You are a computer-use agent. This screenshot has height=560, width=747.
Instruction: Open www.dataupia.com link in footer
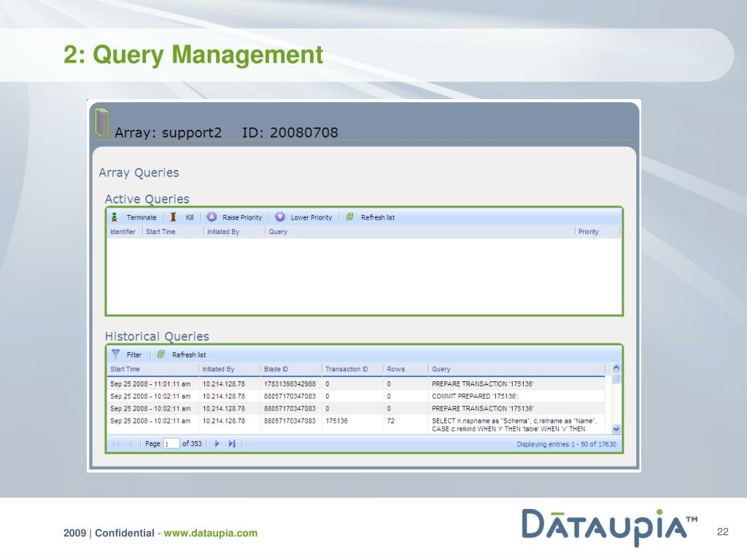click(211, 533)
